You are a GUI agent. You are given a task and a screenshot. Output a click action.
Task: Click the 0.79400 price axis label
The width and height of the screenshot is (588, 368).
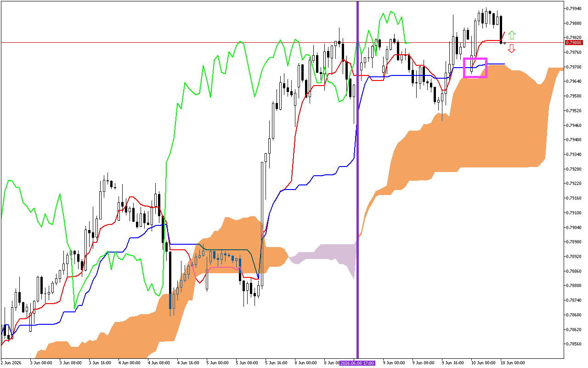click(x=573, y=139)
